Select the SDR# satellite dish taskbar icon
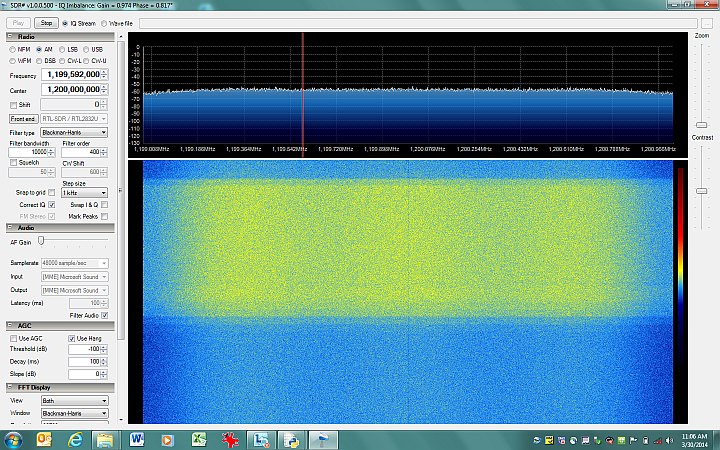 tap(323, 440)
